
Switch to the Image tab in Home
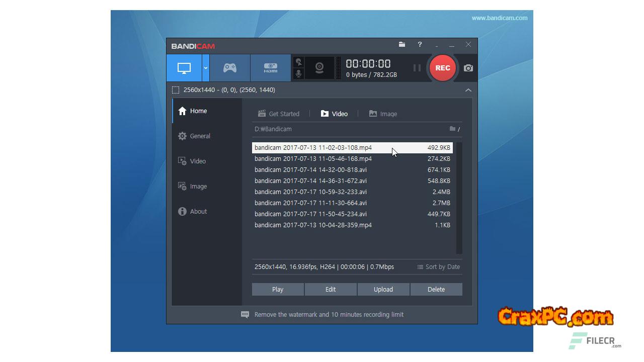[x=383, y=114]
